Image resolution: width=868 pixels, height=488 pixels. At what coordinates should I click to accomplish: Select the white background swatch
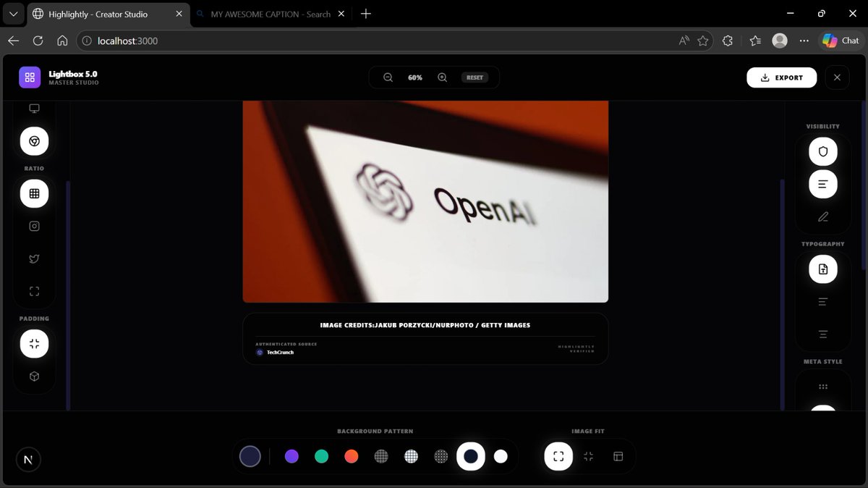(x=501, y=456)
